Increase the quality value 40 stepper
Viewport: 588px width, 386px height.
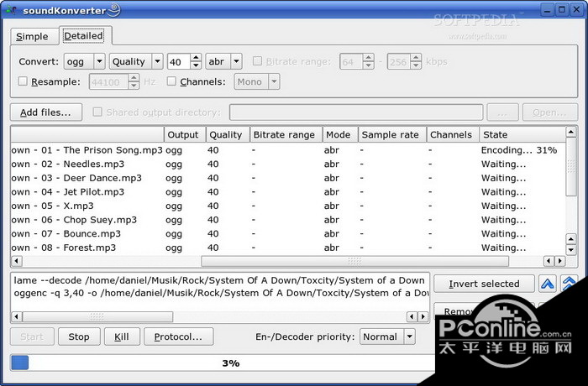pos(196,58)
